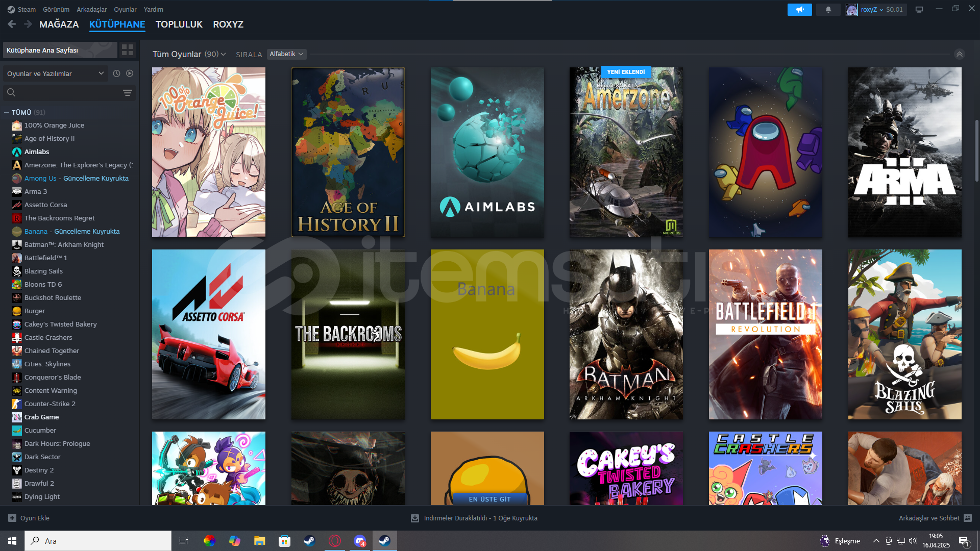Open Task View on taskbar
980x551 pixels.
pos(184,541)
